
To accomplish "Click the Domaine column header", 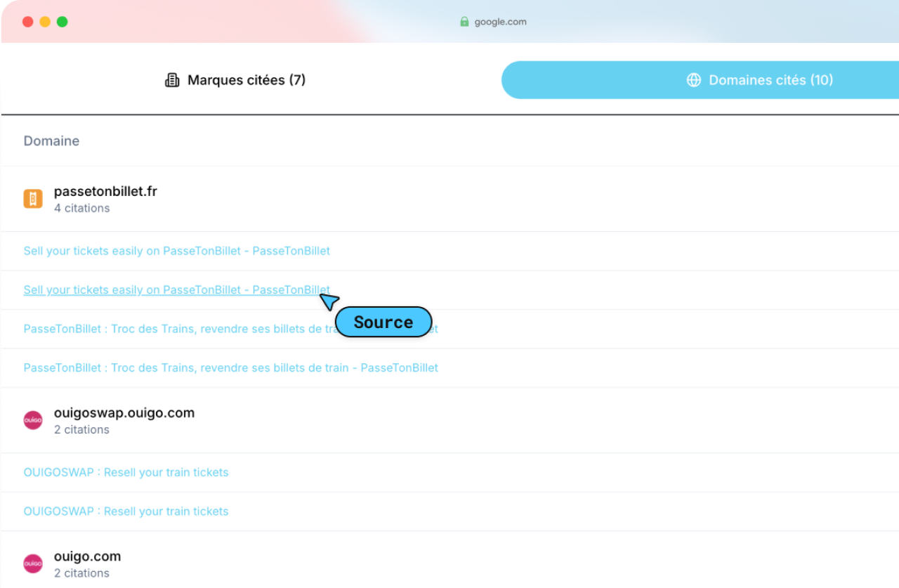I will pos(51,141).
